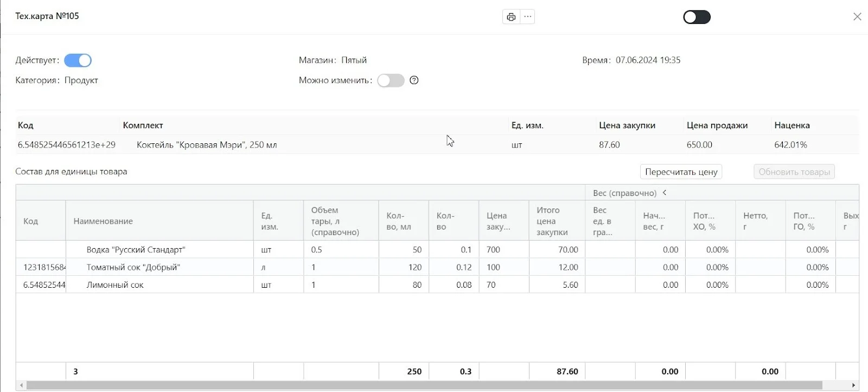
Task: Click the Пот... ХО, % column header
Action: pos(710,221)
